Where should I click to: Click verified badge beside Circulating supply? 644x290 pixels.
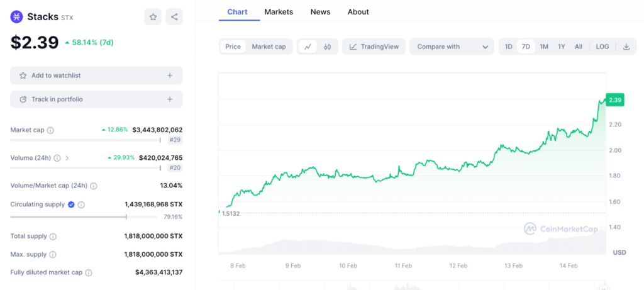tap(71, 204)
